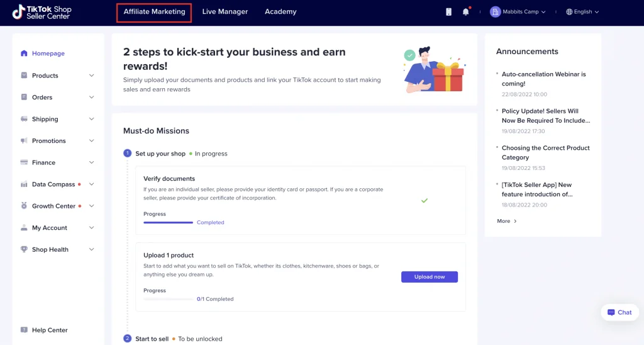This screenshot has height=345, width=644.
Task: Click the To be unlocked status label
Action: [x=200, y=339]
